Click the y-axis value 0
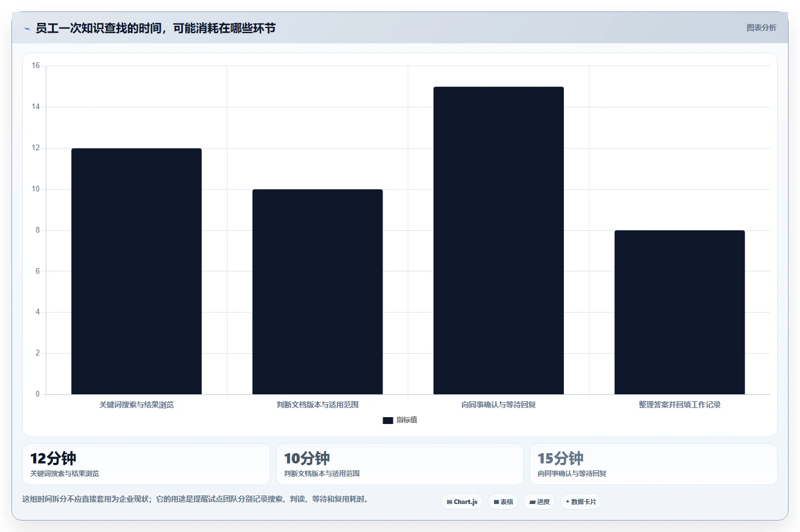This screenshot has height=532, width=800. point(38,394)
